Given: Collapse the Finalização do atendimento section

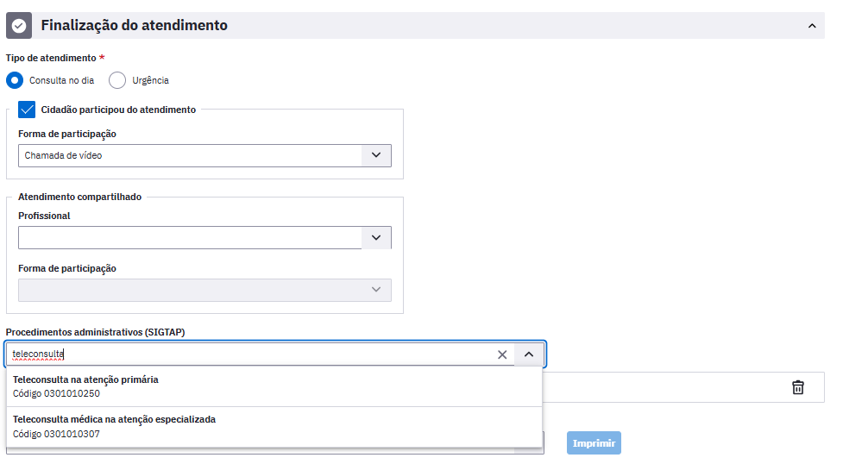Looking at the screenshot, I should click(812, 25).
